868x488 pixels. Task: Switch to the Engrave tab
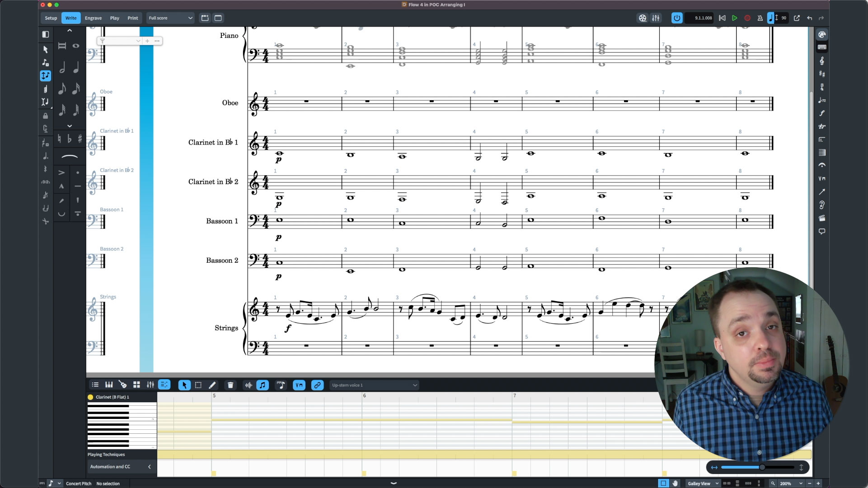[x=93, y=18]
